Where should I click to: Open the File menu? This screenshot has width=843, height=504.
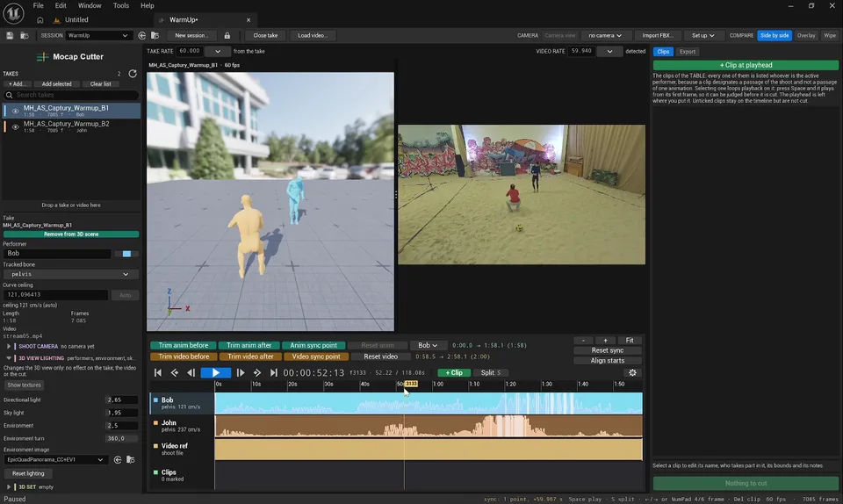click(x=38, y=5)
